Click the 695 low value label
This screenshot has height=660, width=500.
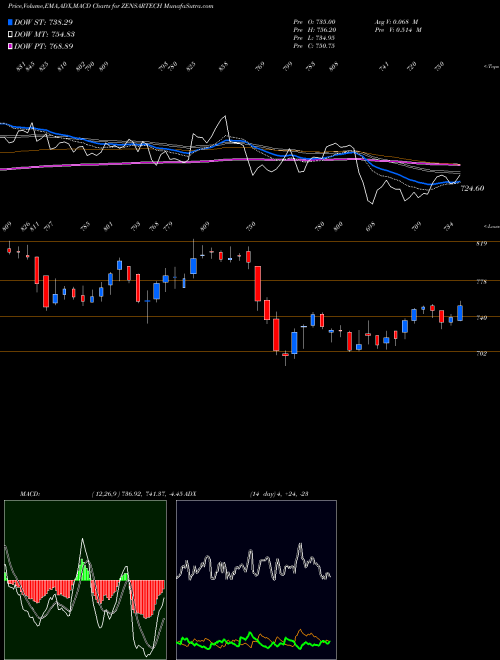coord(370,227)
